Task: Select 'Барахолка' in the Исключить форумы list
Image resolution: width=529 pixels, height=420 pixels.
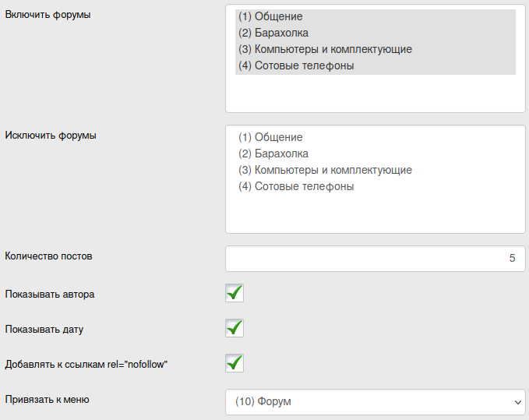Action: pyautogui.click(x=273, y=154)
